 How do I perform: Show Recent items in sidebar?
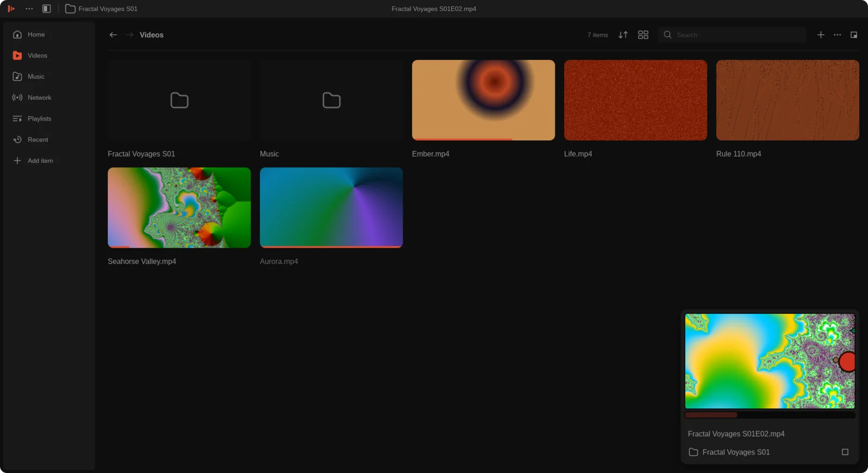49,140
